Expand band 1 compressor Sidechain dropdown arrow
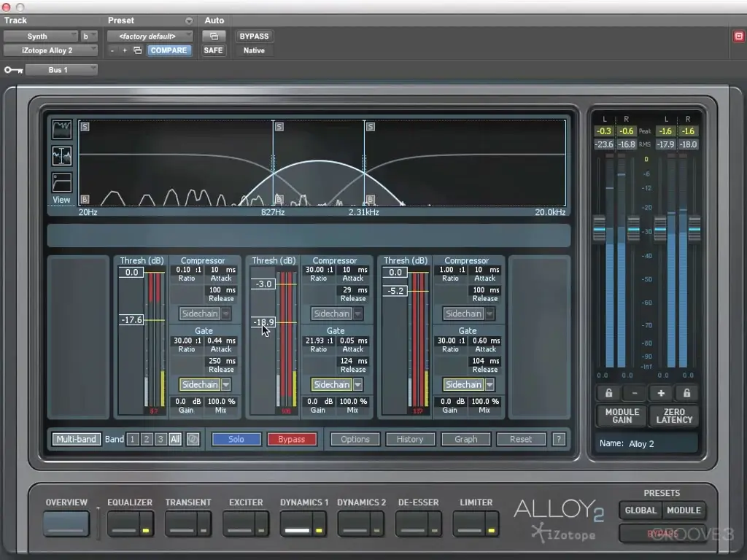The height and width of the screenshot is (560, 747). 226,314
